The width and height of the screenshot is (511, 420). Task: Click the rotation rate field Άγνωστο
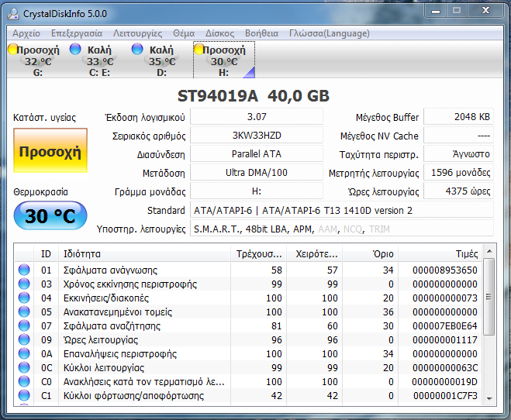click(x=458, y=154)
